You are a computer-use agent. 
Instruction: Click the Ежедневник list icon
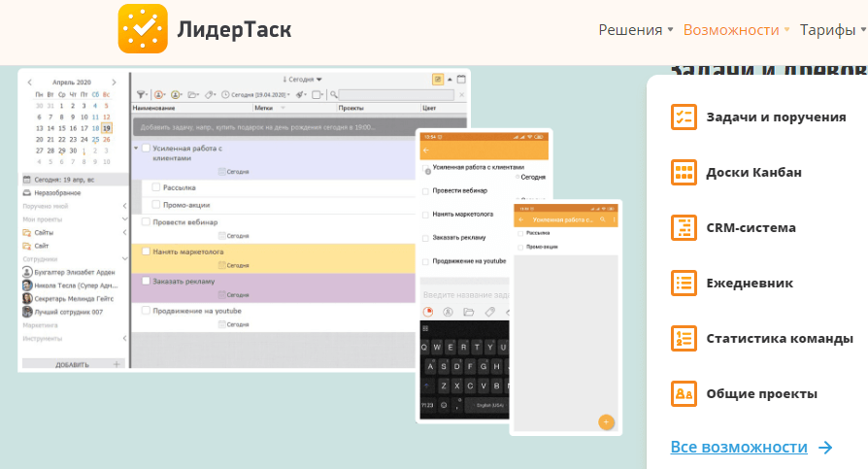click(x=684, y=283)
